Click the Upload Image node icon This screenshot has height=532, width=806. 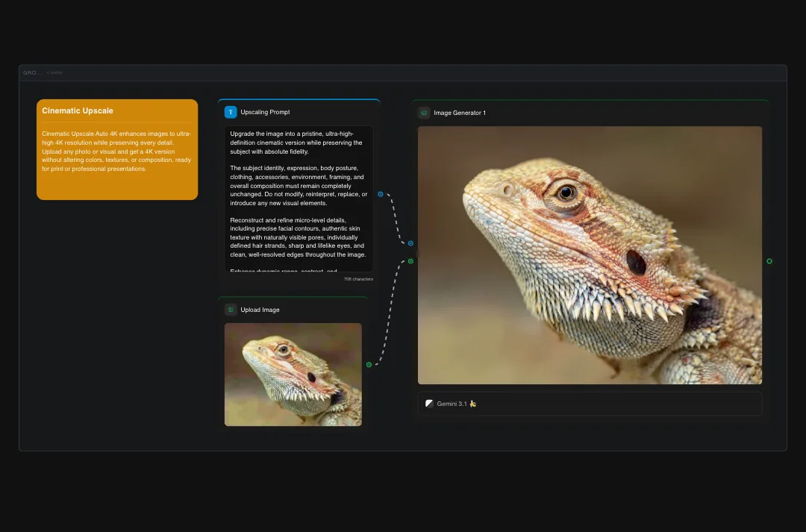click(x=231, y=310)
